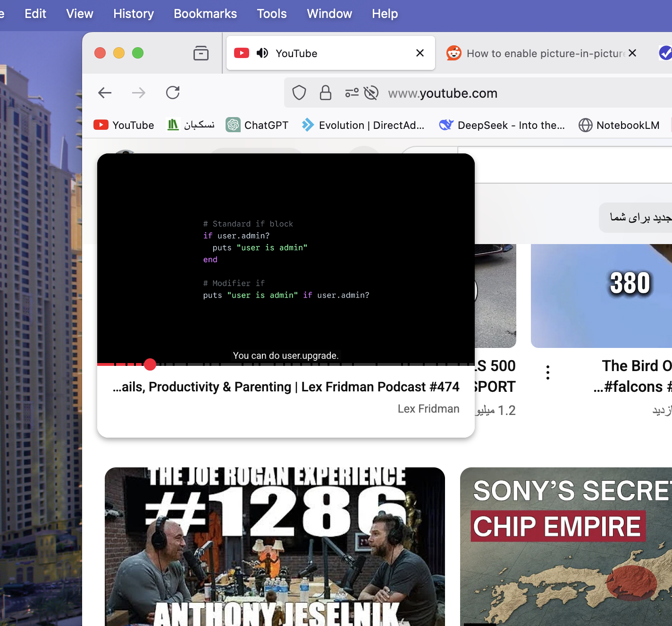Image resolution: width=672 pixels, height=626 pixels.
Task: Open the Joe Rogan Experience #1286 thumbnail
Action: click(275, 547)
